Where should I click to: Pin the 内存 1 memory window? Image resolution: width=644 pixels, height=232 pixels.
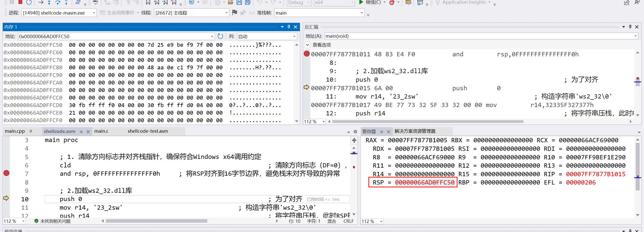point(289,27)
